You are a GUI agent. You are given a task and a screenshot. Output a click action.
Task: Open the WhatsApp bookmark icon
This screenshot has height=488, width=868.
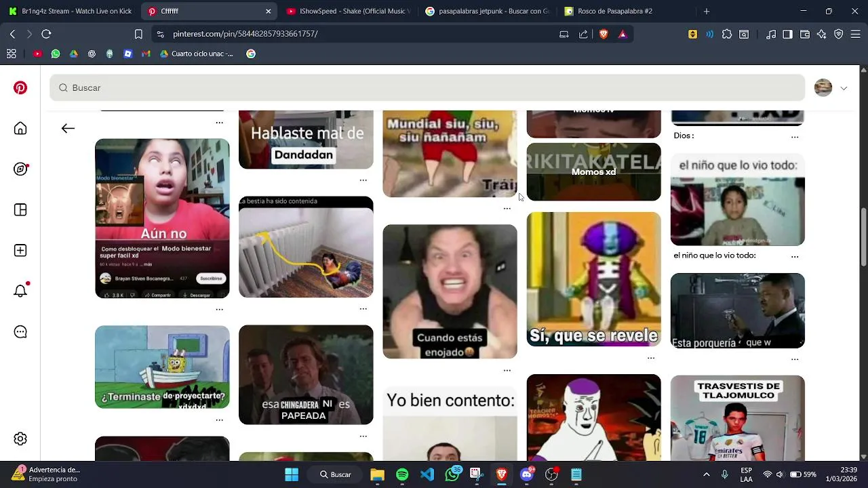coord(56,54)
